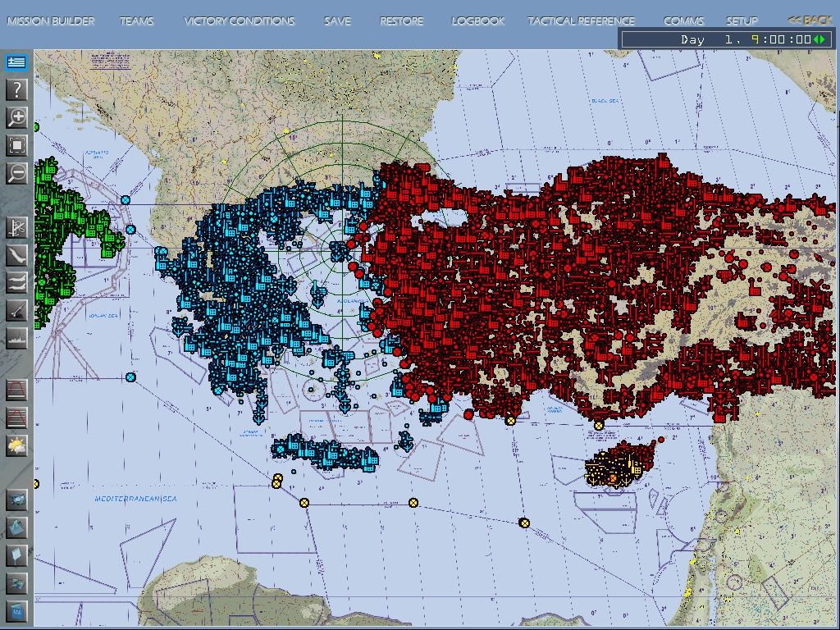Click the Back button

pyautogui.click(x=810, y=21)
